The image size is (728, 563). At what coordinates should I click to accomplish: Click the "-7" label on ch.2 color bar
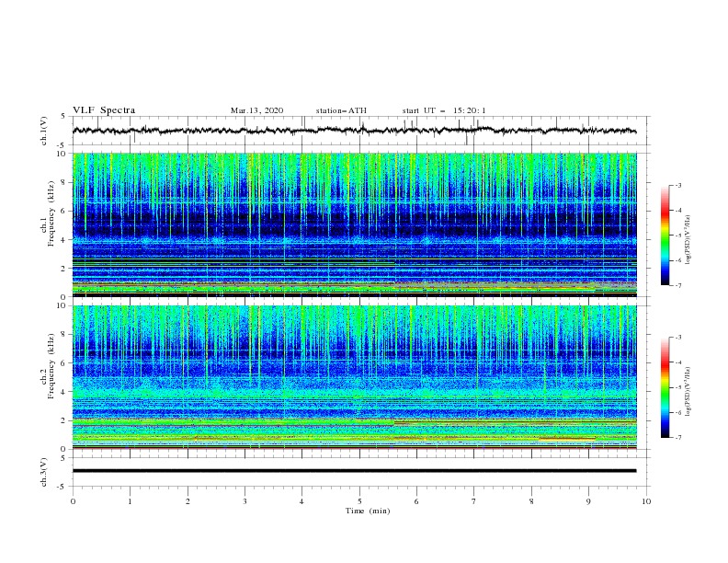(678, 437)
